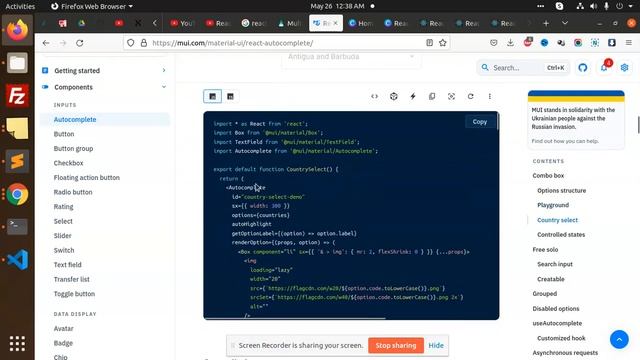640x360 pixels.
Task: Expand the Getting started section
Action: pyautogui.click(x=105, y=71)
